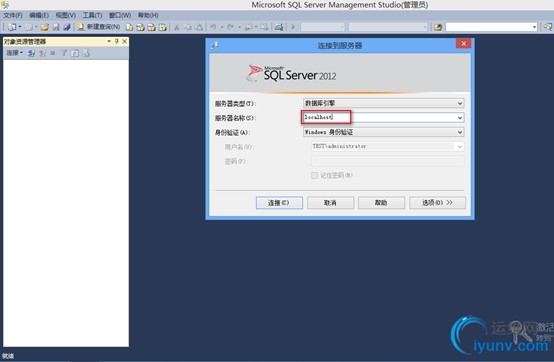554x362 pixels.
Task: Click the Database Engine Query icon
Action: [x=130, y=27]
